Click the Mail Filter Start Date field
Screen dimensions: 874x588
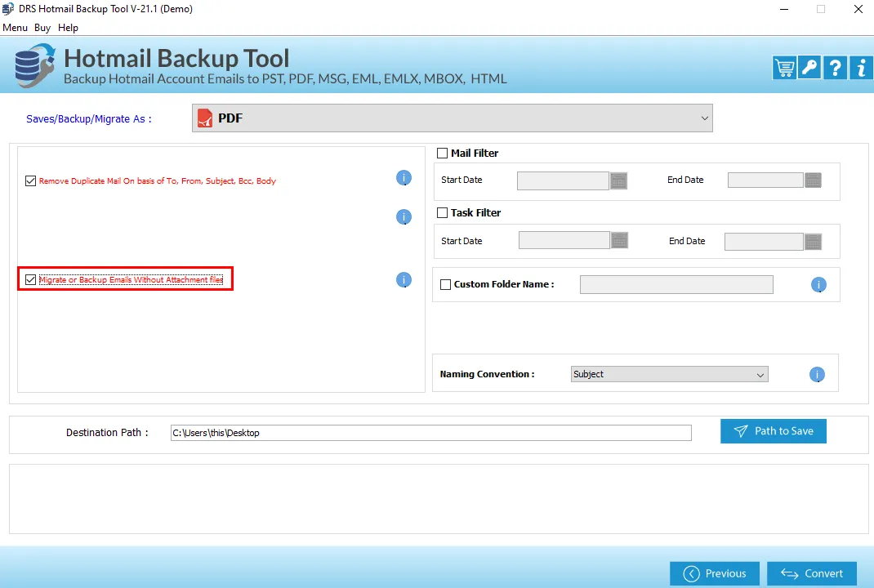563,180
